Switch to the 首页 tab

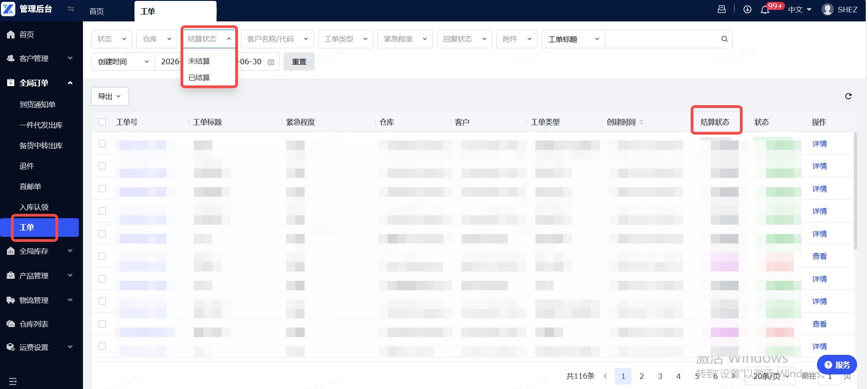click(96, 11)
